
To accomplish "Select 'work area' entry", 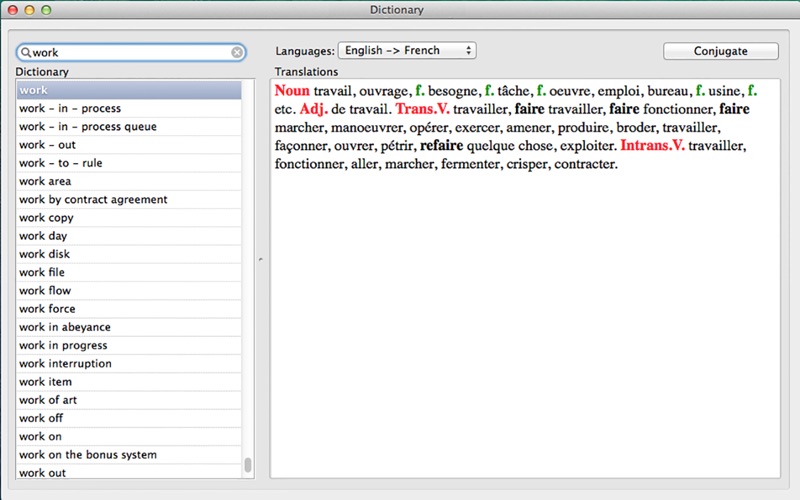I will coord(129,181).
